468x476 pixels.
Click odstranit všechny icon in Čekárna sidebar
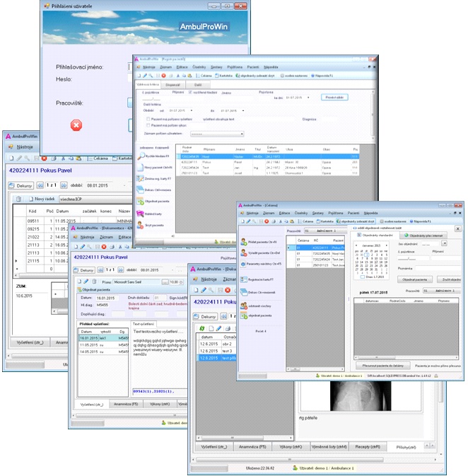click(x=243, y=306)
